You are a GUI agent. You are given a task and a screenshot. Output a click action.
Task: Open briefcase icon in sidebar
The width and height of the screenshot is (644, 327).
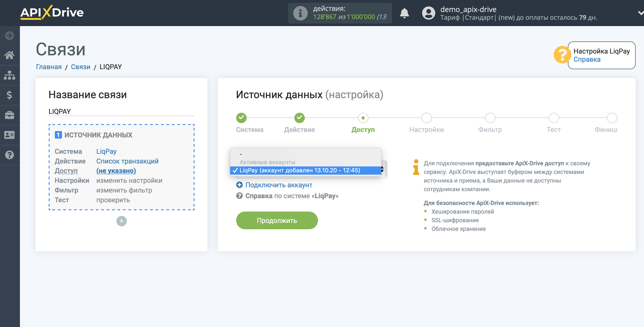pos(10,115)
